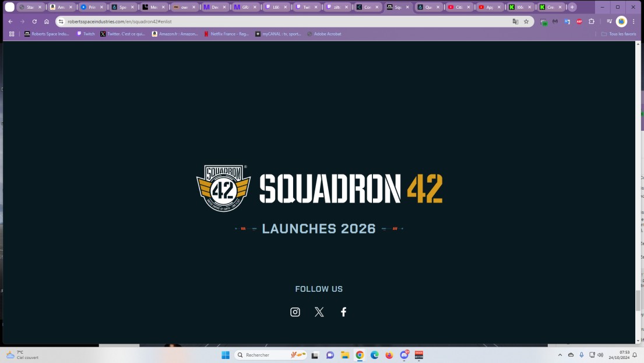This screenshot has width=644, height=363.
Task: Bookmark this page with the star icon
Action: pos(526,22)
